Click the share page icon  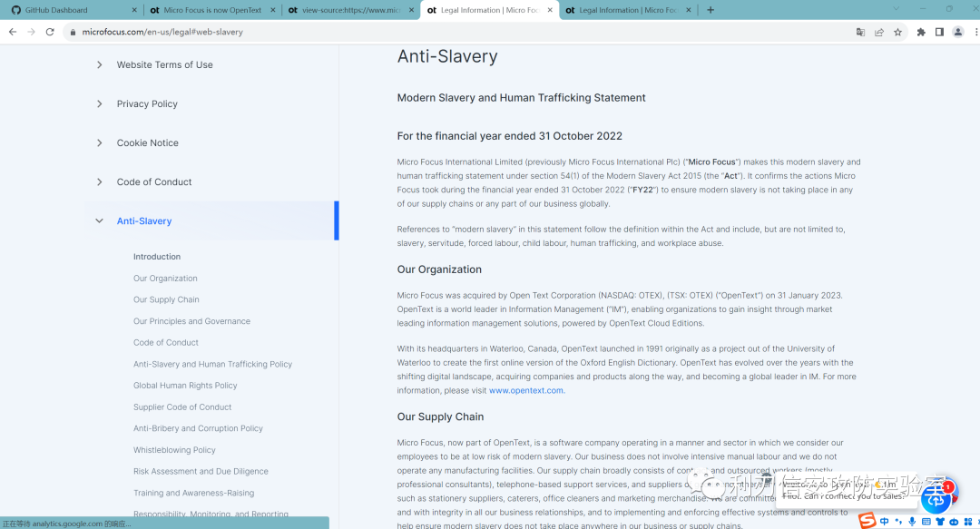[x=879, y=32]
